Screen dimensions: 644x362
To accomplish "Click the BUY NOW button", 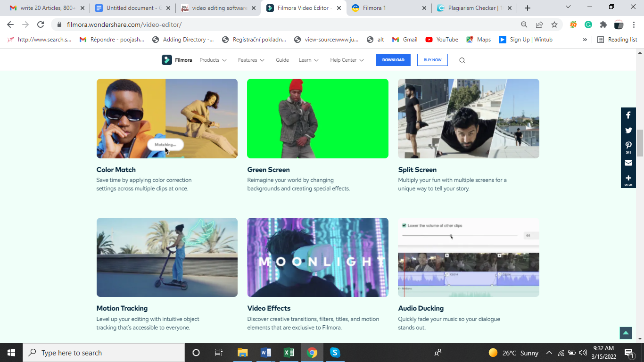I will pyautogui.click(x=432, y=60).
